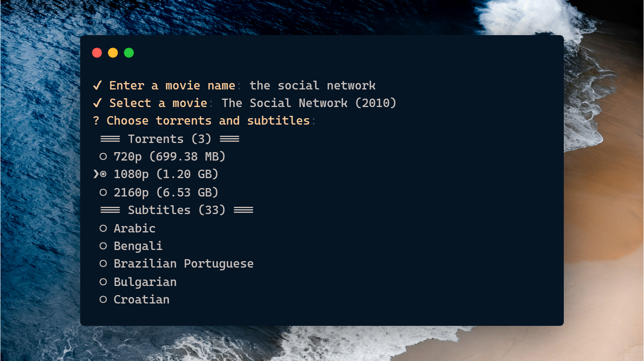
Task: Click the "The Social Network (2010)" answer text
Action: pyautogui.click(x=309, y=103)
